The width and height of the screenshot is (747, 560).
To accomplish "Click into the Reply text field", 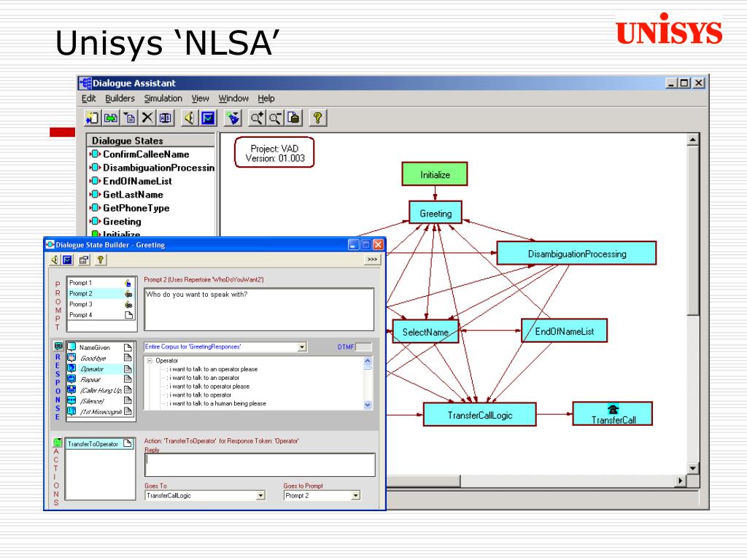I will [x=260, y=464].
